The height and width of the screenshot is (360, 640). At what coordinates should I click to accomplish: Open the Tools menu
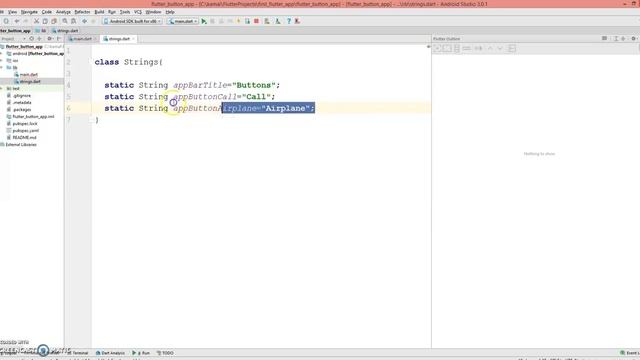point(125,12)
